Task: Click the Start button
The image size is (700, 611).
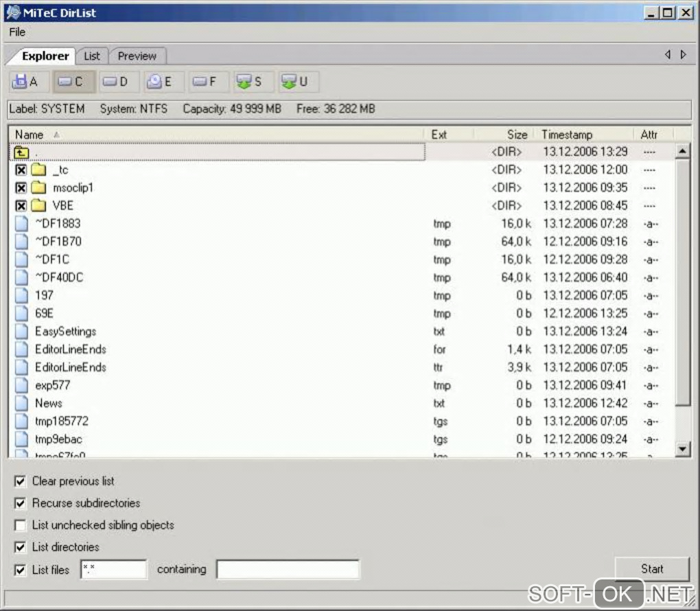Action: click(x=652, y=568)
